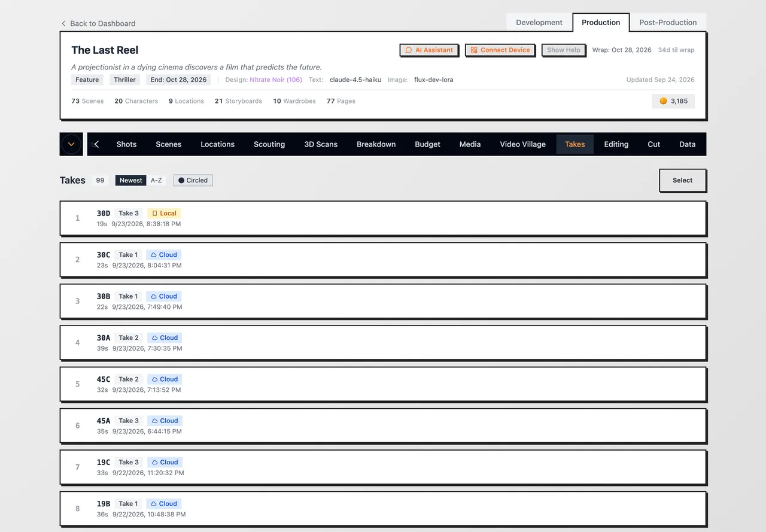Click the Thriller genre tag
Screen dimensions: 766x532
124,80
